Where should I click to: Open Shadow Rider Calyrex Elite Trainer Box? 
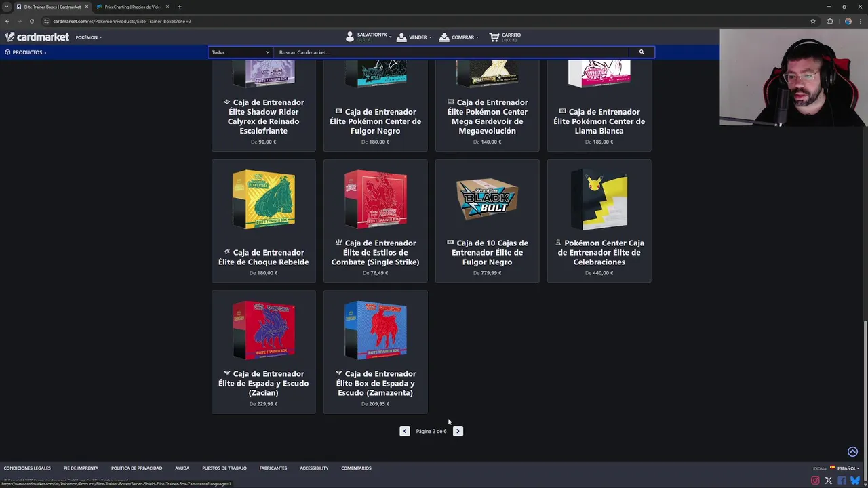tap(264, 117)
